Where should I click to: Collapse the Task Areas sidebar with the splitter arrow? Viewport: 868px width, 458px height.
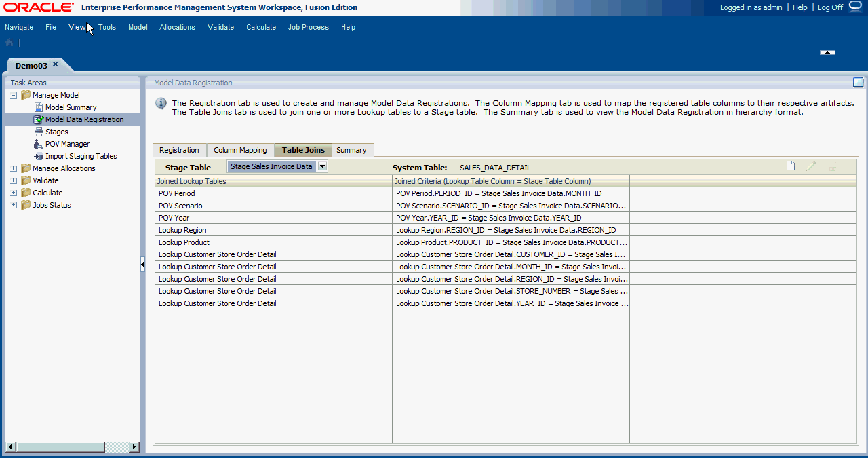[142, 264]
